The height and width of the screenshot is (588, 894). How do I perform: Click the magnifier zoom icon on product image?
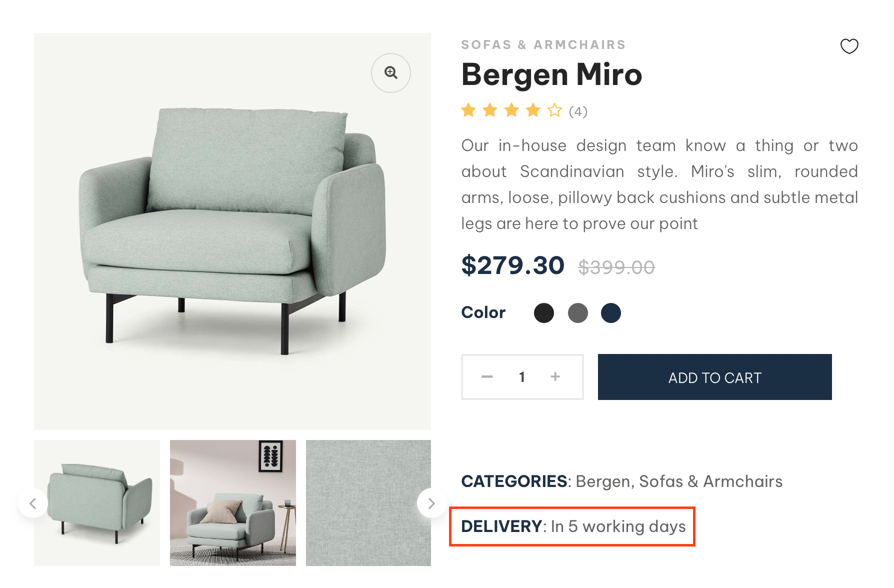point(390,73)
